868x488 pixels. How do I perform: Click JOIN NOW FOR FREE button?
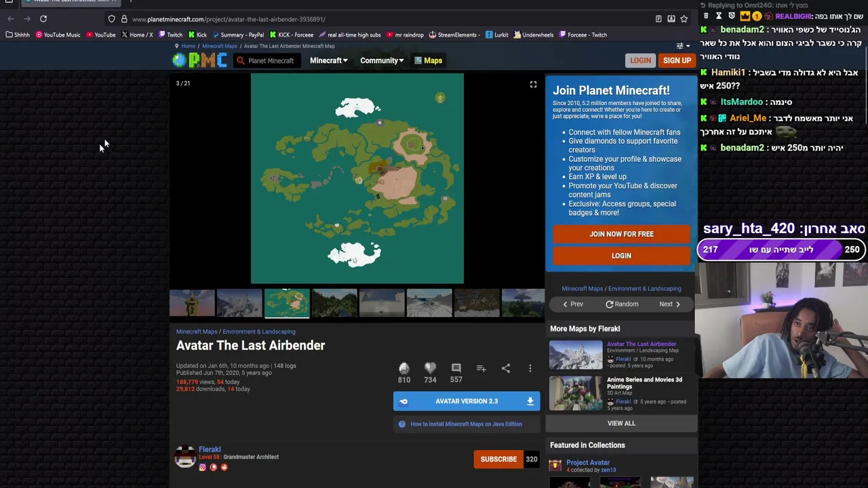(621, 234)
